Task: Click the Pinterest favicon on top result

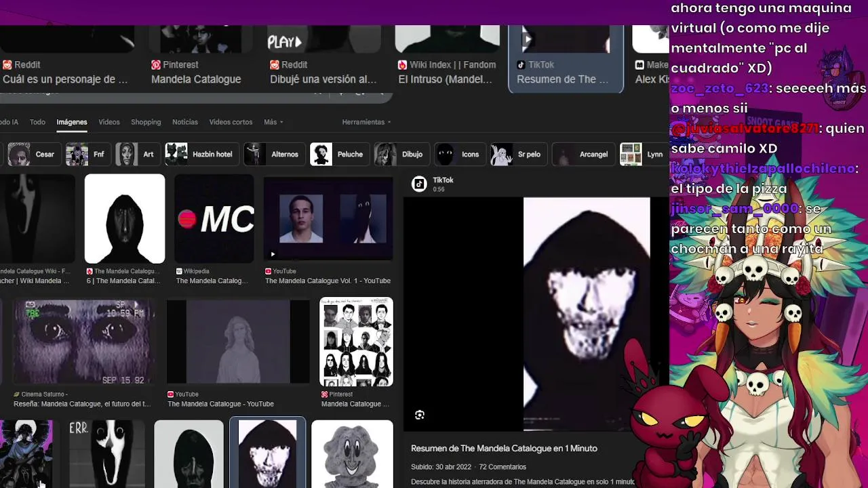Action: tap(156, 65)
